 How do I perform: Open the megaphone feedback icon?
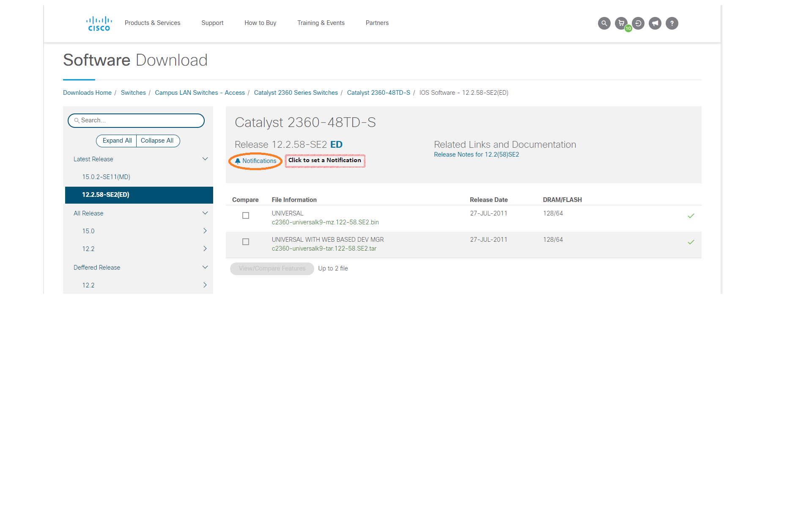[x=655, y=23]
